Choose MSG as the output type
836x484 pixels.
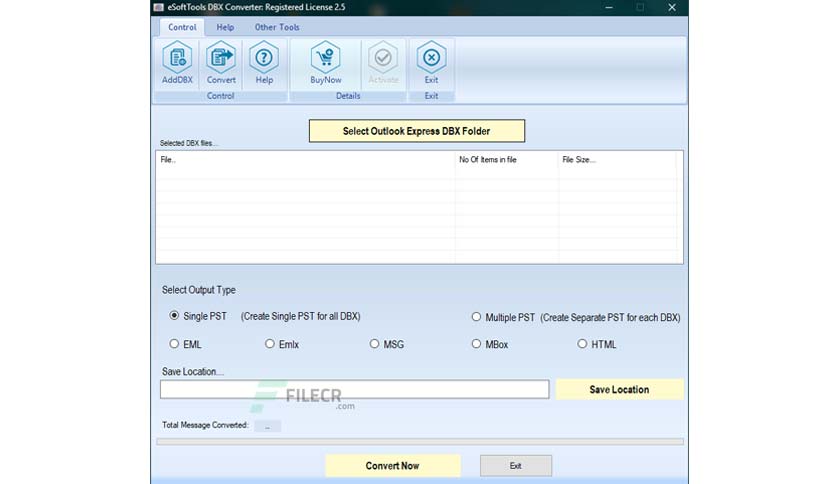tap(374, 344)
